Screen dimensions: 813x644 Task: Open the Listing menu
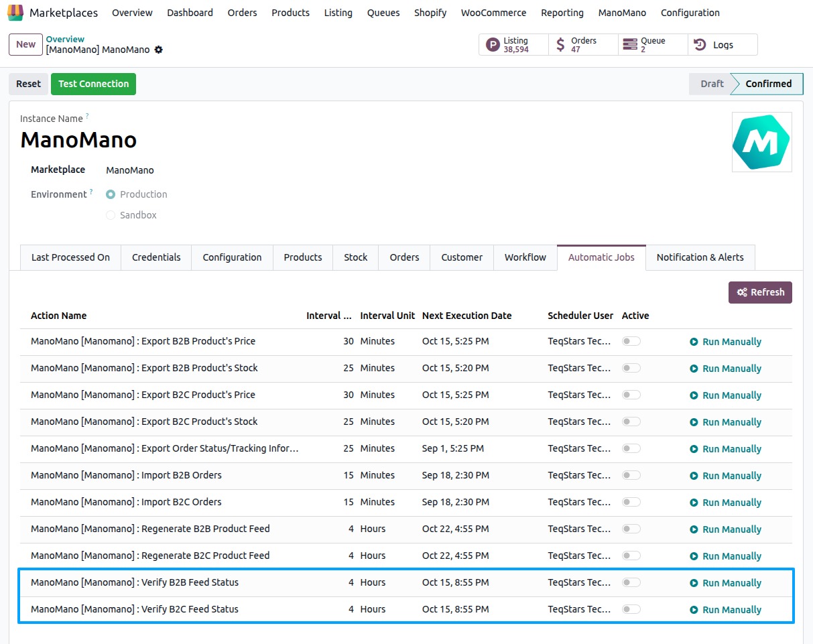(x=338, y=13)
